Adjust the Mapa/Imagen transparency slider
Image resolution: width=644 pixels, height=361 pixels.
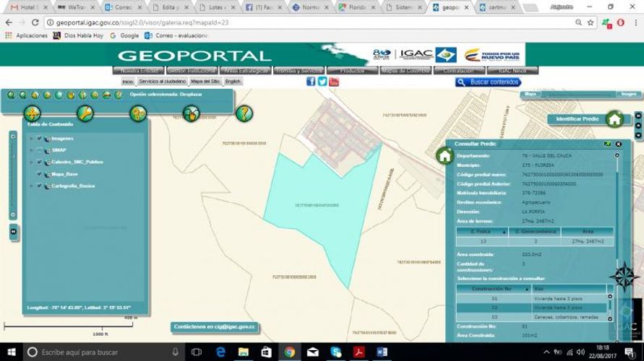(579, 94)
